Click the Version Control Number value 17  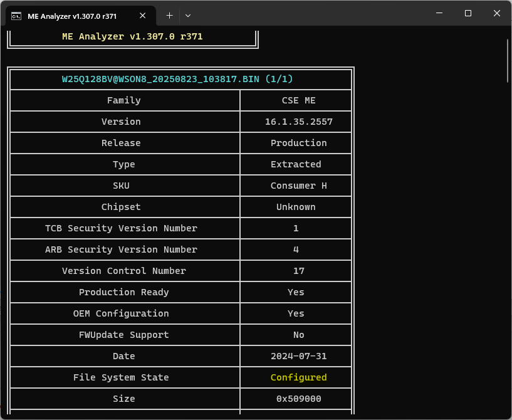tap(298, 271)
